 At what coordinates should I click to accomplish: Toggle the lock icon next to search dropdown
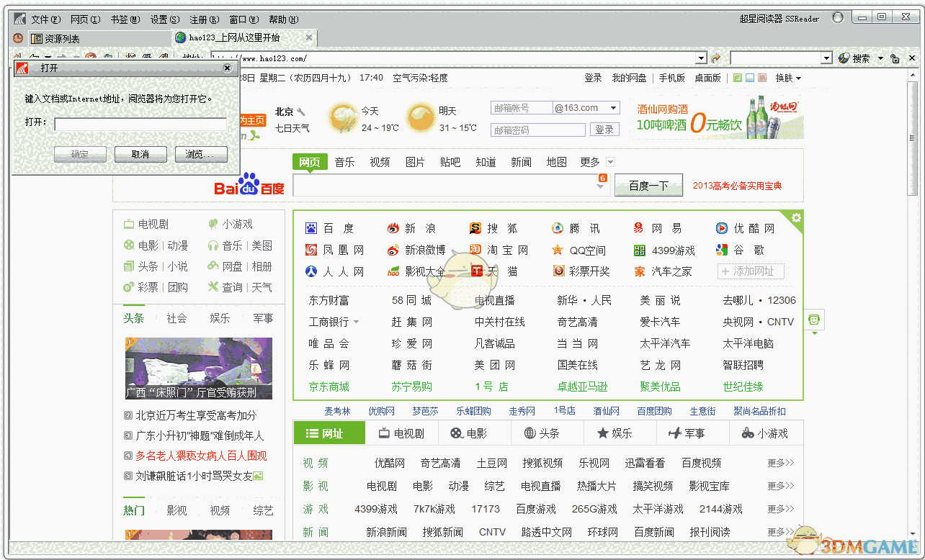(895, 58)
